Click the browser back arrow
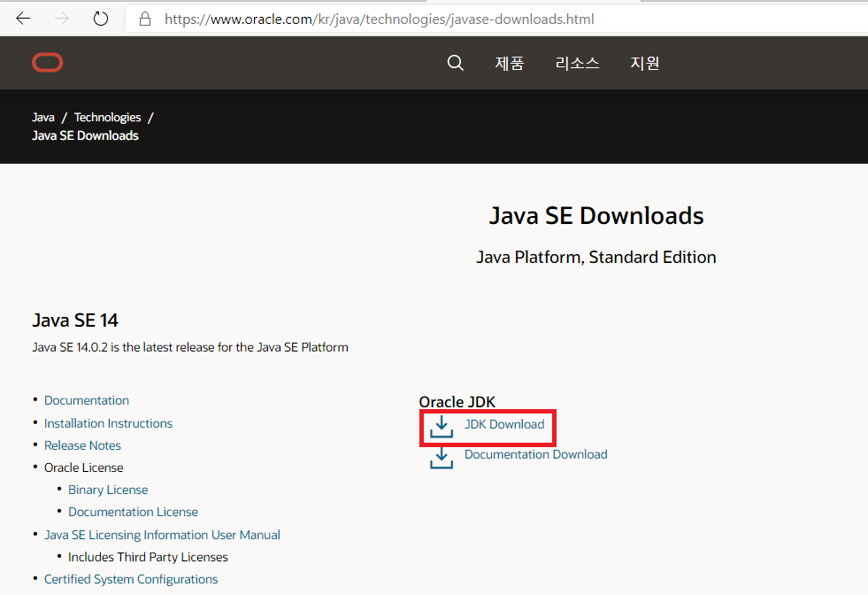868x595 pixels. 23,19
